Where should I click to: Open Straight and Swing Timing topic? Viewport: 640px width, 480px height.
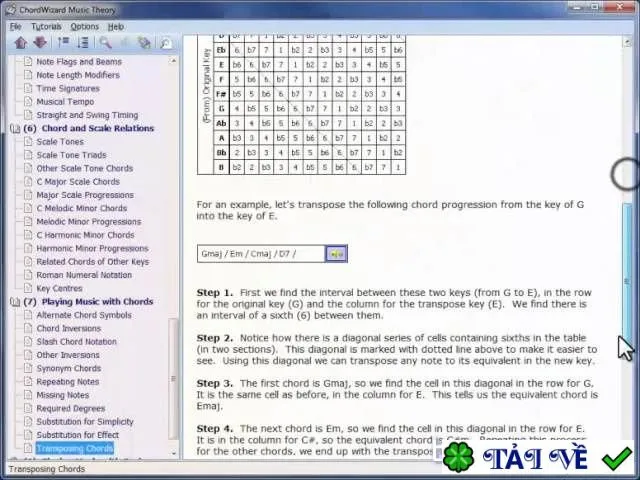(87, 115)
